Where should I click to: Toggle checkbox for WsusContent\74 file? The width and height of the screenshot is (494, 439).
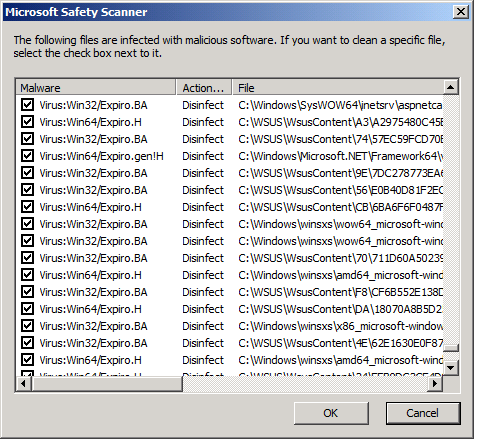(x=27, y=139)
